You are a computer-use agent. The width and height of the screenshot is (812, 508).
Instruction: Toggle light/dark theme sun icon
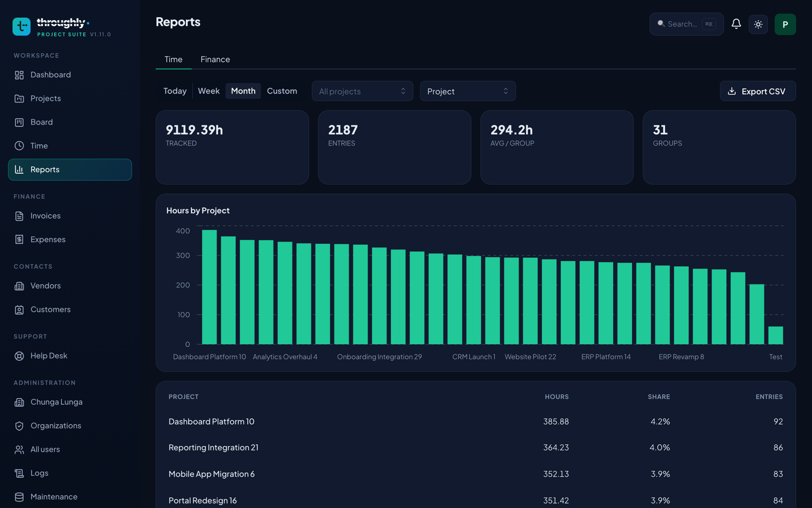click(x=758, y=24)
